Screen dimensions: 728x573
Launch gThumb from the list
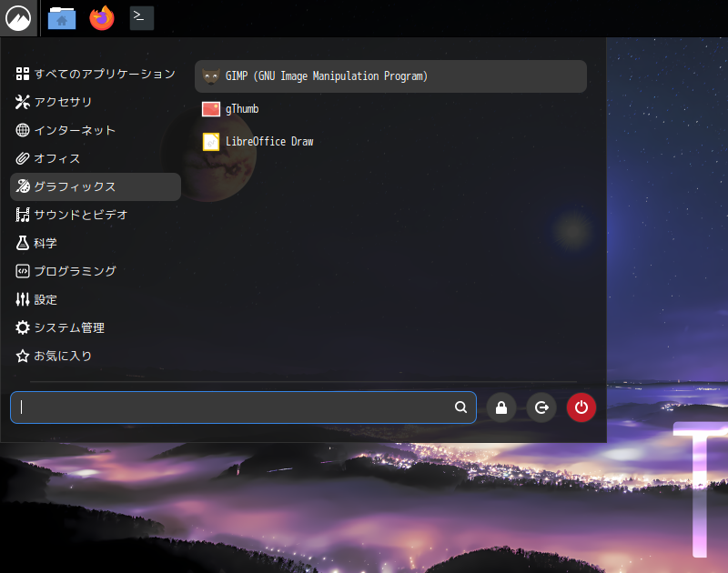390,109
